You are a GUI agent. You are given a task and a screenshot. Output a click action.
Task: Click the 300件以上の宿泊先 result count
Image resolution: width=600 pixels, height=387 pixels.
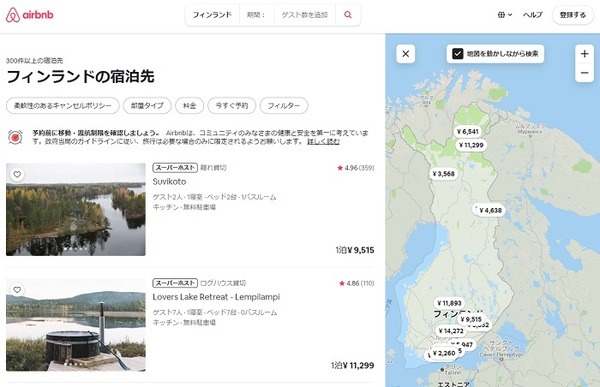coord(34,60)
